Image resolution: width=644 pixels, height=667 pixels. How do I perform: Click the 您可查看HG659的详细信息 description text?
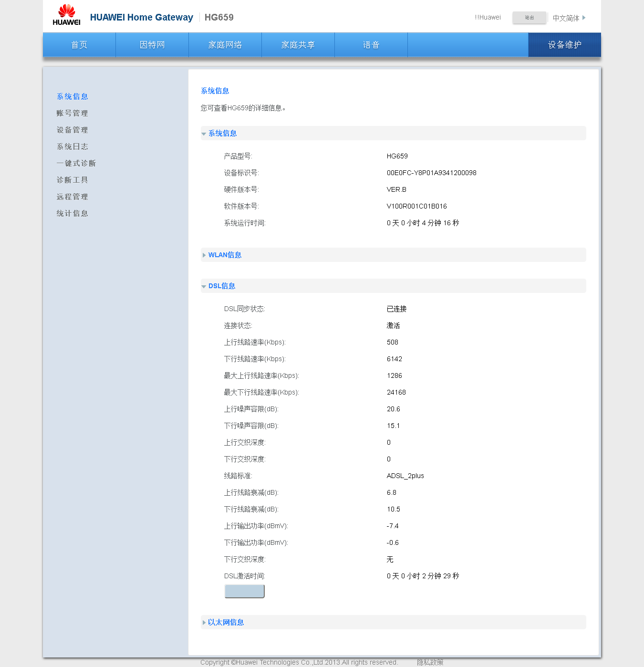(243, 108)
